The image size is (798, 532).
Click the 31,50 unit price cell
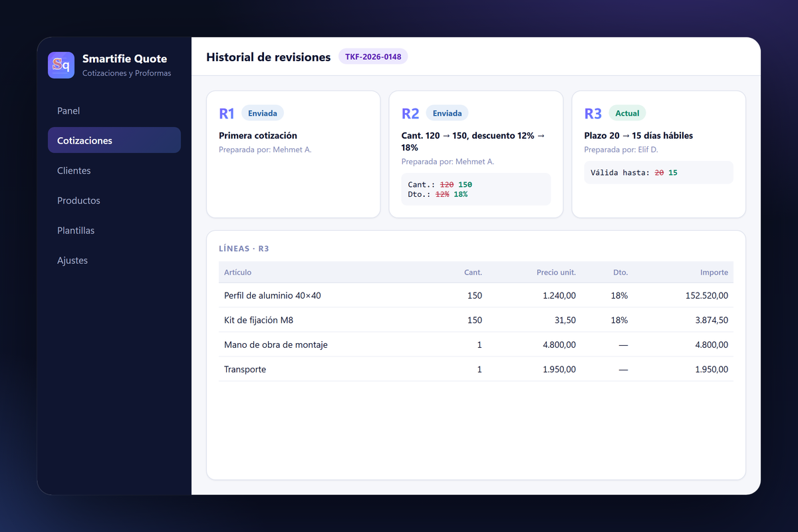[565, 320]
